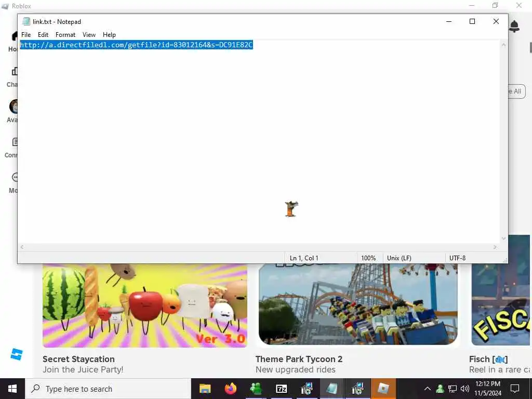
Task: Open the Roblox Avatar sidebar item
Action: (x=13, y=111)
